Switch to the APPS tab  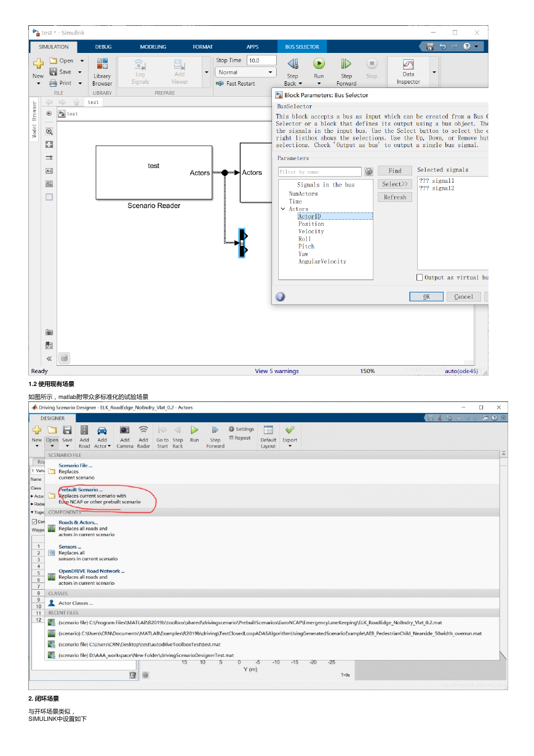pos(252,47)
